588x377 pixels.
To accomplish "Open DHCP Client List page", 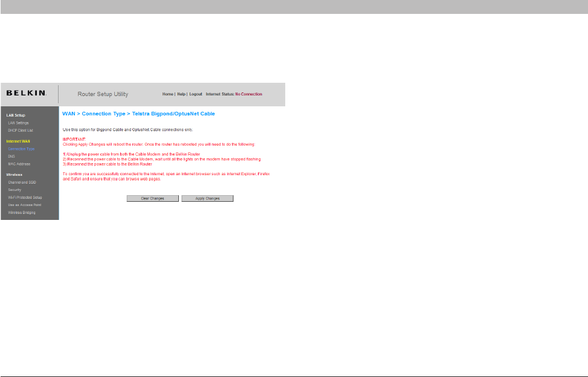I will point(21,130).
